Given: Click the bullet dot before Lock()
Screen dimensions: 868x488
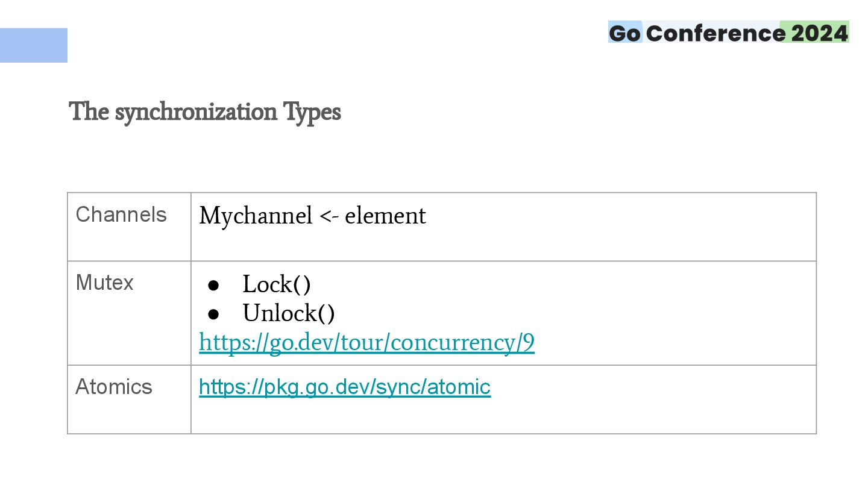Looking at the screenshot, I should click(x=213, y=285).
